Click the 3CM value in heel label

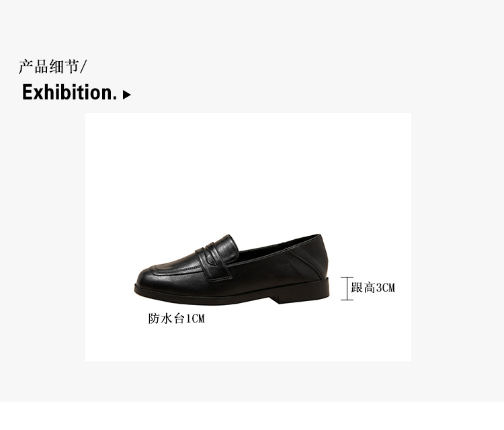[x=386, y=288]
